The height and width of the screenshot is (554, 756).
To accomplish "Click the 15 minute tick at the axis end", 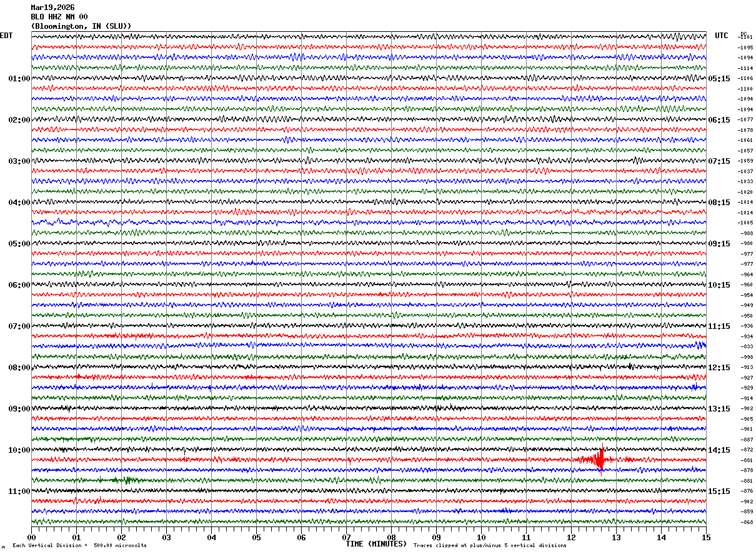I will pos(705,537).
